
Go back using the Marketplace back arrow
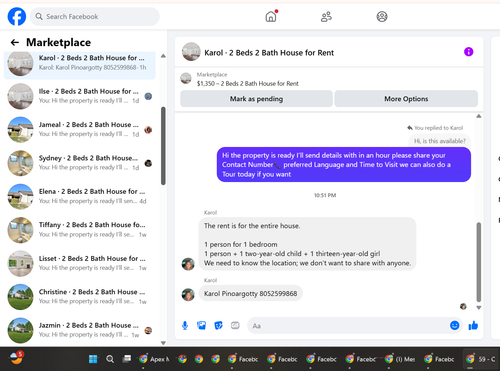coord(15,42)
